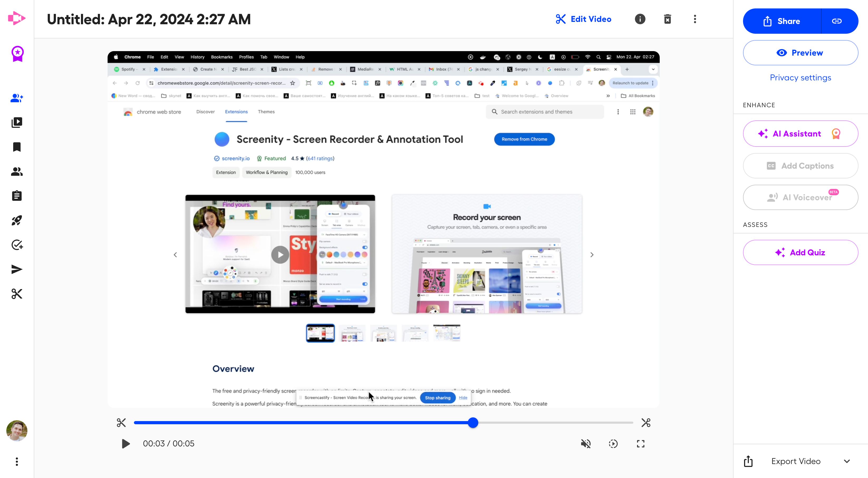Change playback speed
868x478 pixels.
coord(613,444)
